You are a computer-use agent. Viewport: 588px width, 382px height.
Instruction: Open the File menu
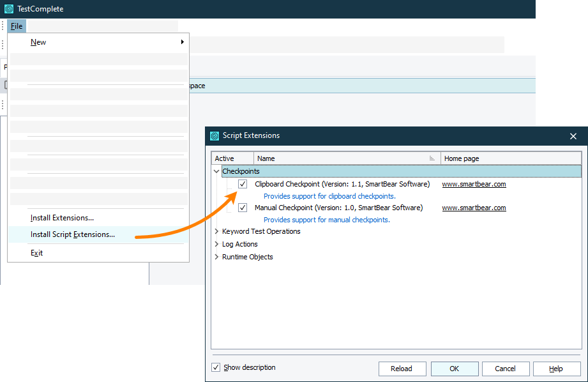(x=17, y=26)
